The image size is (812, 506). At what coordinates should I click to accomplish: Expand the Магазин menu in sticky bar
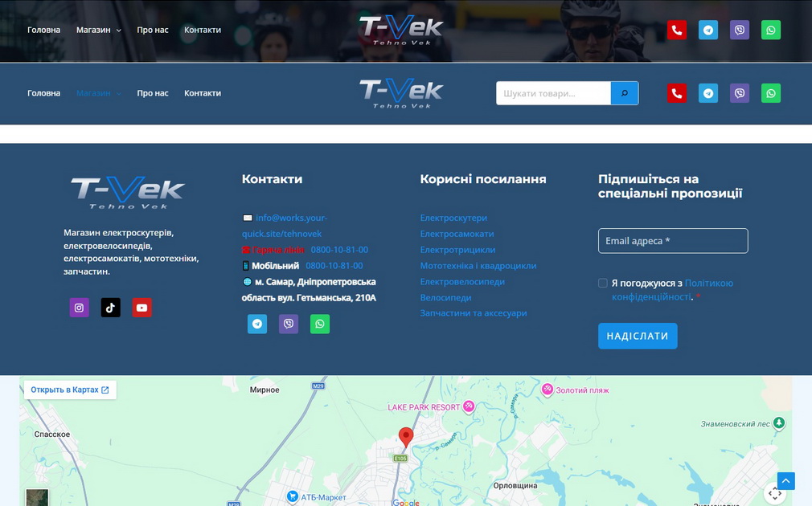click(x=99, y=93)
